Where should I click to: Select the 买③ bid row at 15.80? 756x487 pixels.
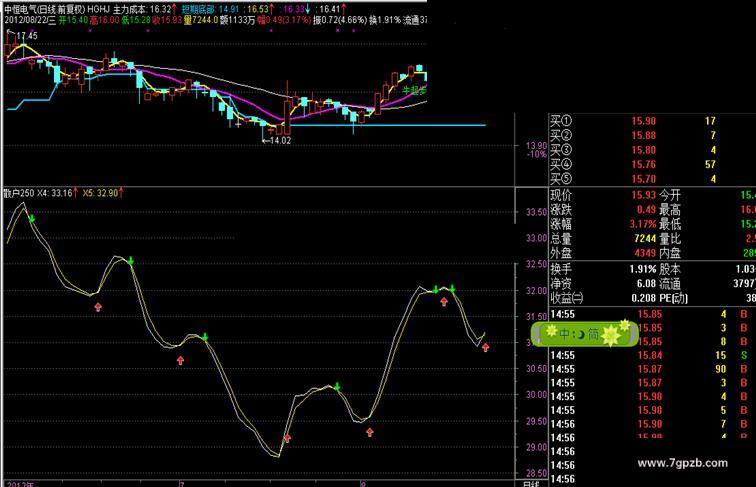[652, 150]
